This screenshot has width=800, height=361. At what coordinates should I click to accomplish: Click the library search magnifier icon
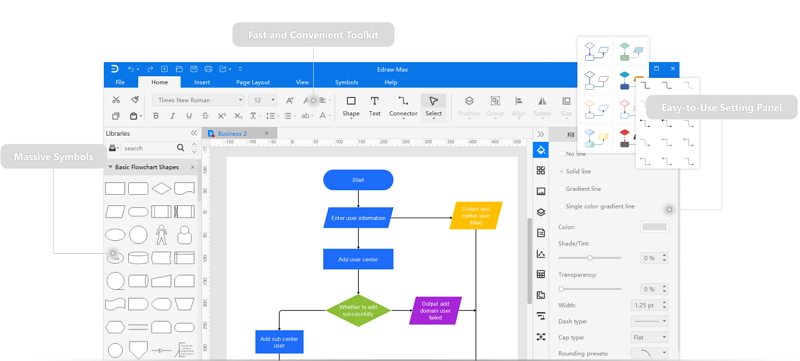pyautogui.click(x=181, y=148)
